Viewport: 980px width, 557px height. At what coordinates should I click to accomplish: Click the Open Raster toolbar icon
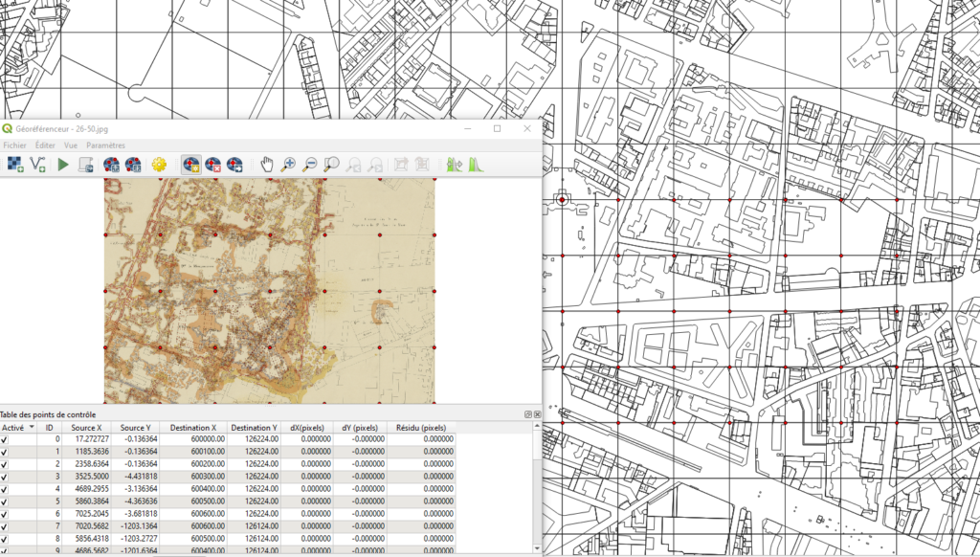(x=14, y=165)
